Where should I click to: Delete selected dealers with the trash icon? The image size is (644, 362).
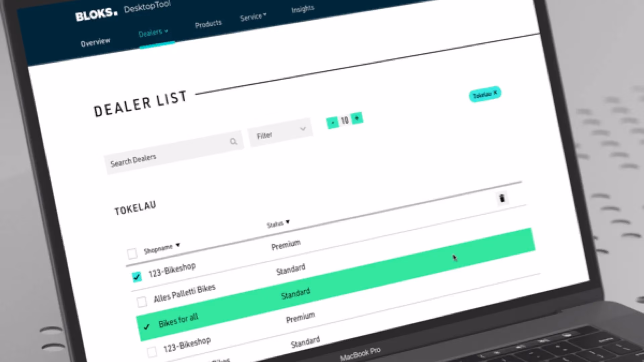pos(502,198)
